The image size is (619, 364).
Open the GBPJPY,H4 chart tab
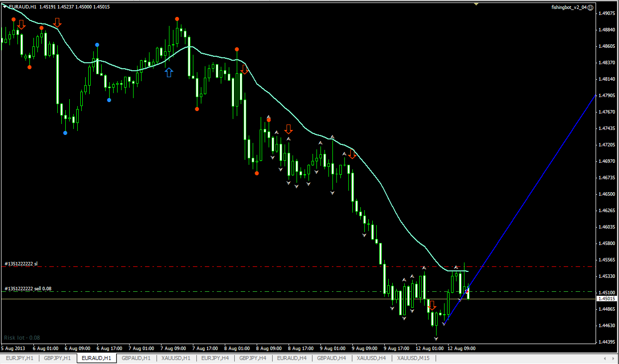point(254,358)
